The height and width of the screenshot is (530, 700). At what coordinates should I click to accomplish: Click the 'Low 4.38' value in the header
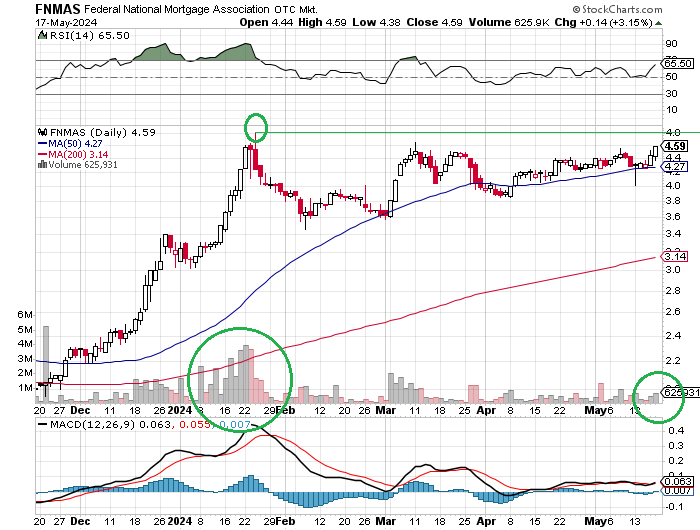[x=376, y=22]
